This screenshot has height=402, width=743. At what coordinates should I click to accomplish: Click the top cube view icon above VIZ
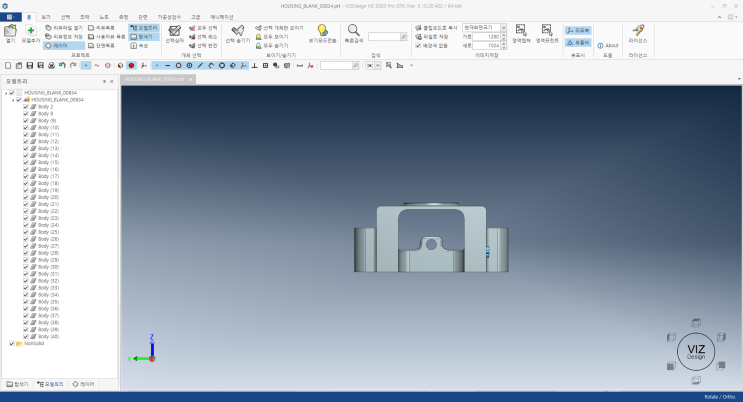(x=696, y=323)
